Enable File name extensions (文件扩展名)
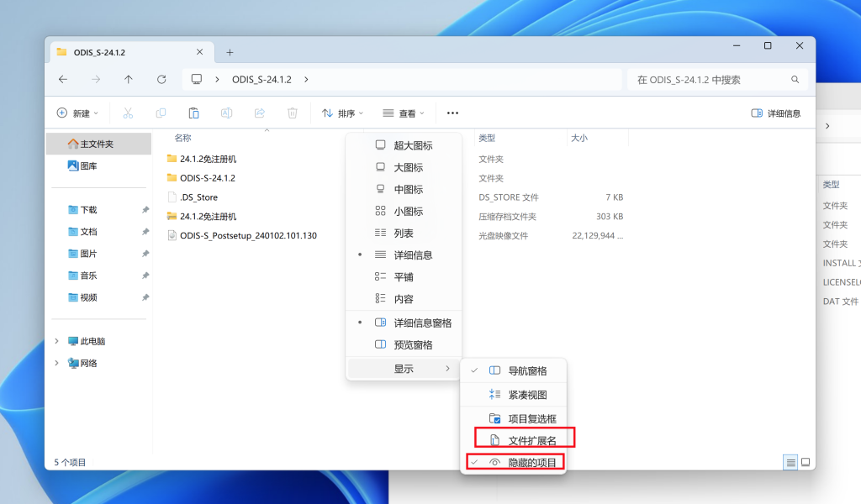The height and width of the screenshot is (504, 861). click(x=513, y=440)
